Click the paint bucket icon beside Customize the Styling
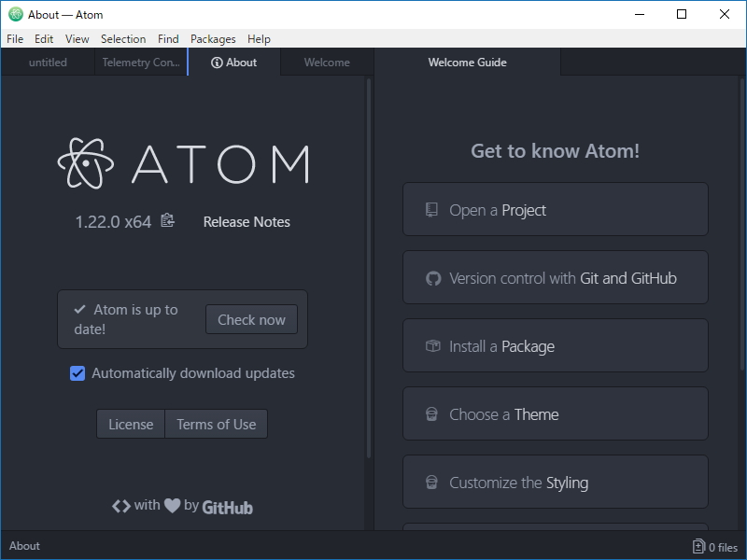The height and width of the screenshot is (560, 747). [431, 482]
